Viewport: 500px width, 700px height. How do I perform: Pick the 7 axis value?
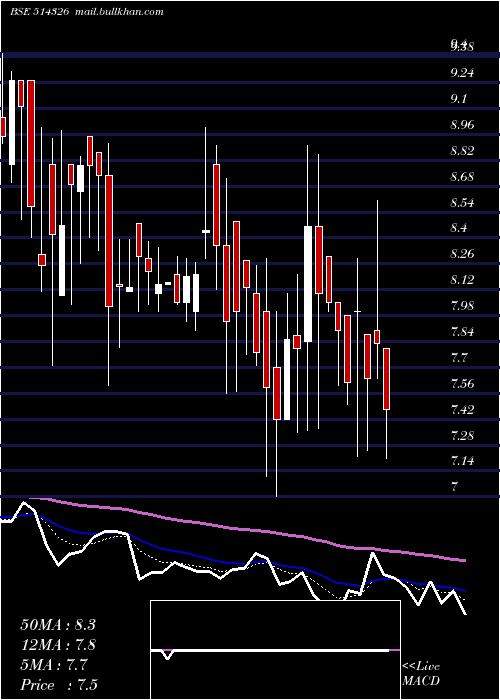coord(454,487)
